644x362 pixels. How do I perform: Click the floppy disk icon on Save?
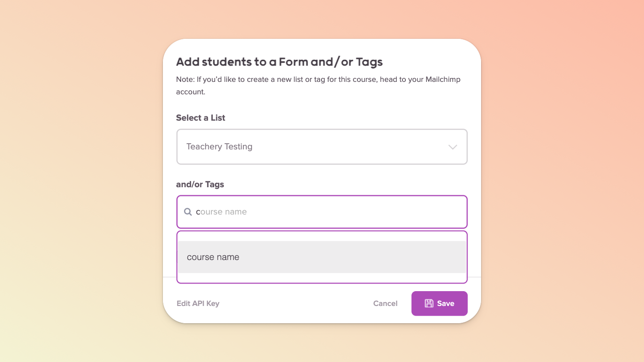pyautogui.click(x=429, y=304)
